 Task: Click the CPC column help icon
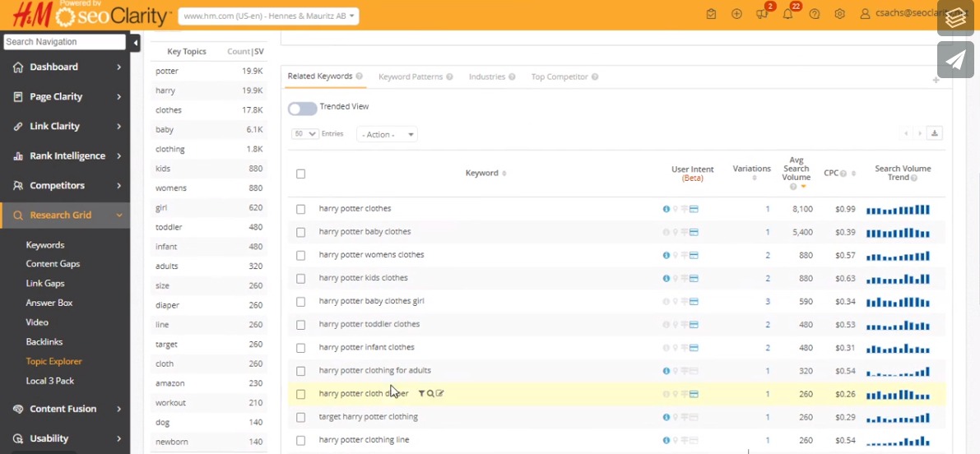click(843, 174)
